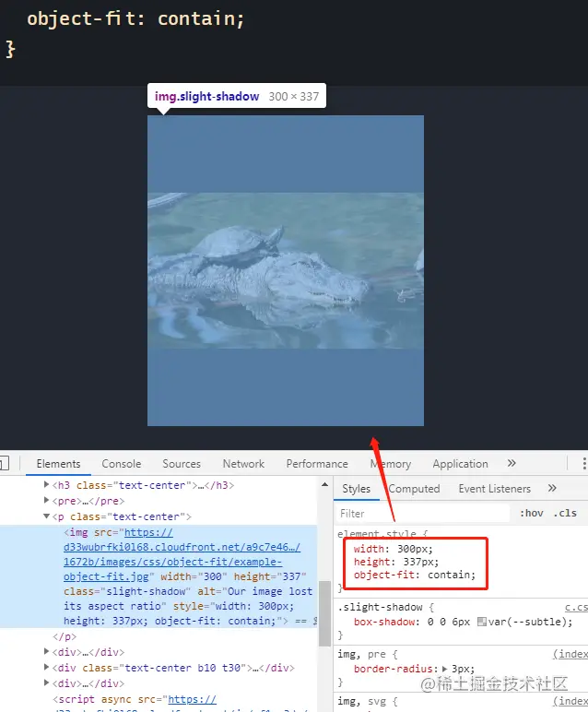Open index link beside img, svg rule
This screenshot has height=712, width=588.
click(570, 701)
